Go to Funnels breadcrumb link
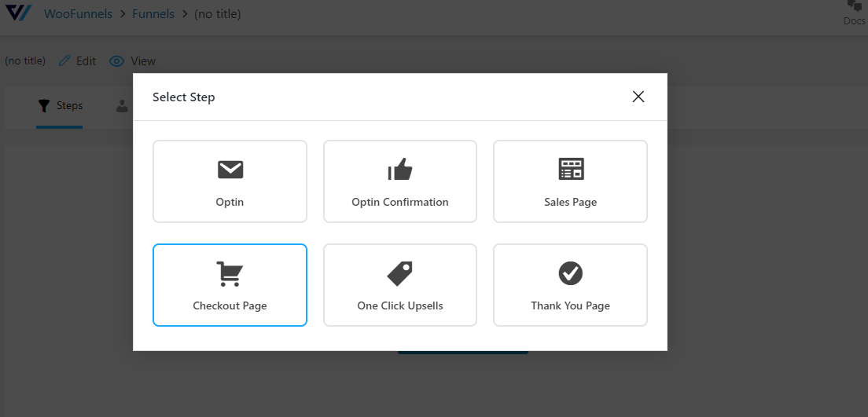Screen dimensions: 868x417 point(153,14)
